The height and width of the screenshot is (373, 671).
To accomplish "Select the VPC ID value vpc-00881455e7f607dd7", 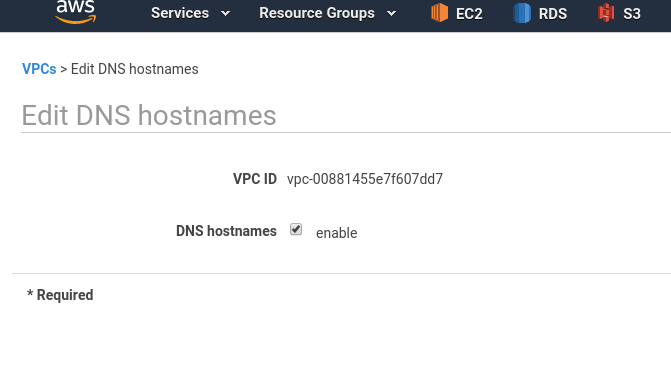I will 365,179.
